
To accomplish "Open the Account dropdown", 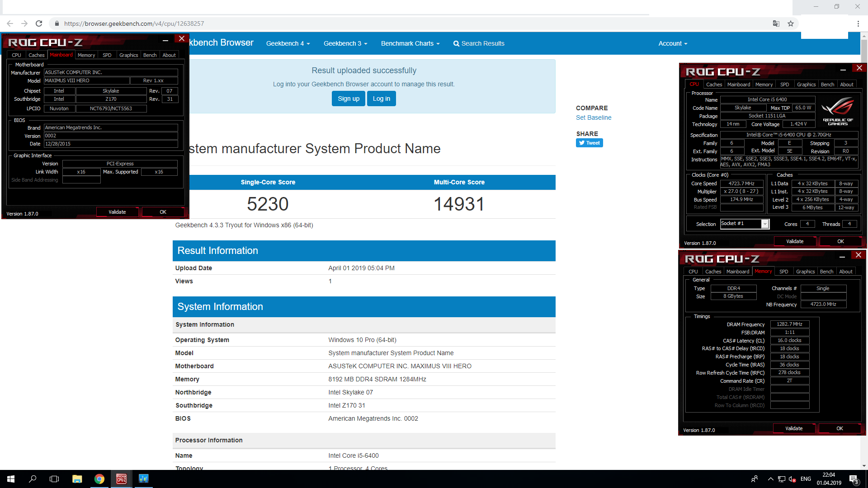I will tap(673, 43).
